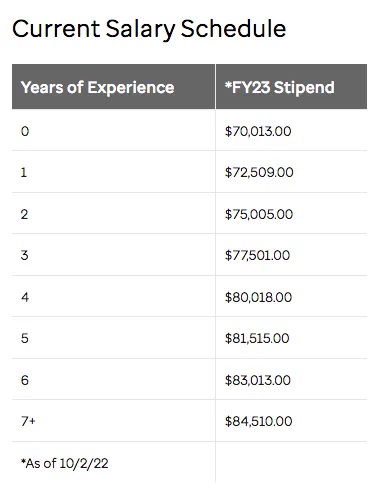Click the $80,018.00 stipend cell

pyautogui.click(x=291, y=296)
